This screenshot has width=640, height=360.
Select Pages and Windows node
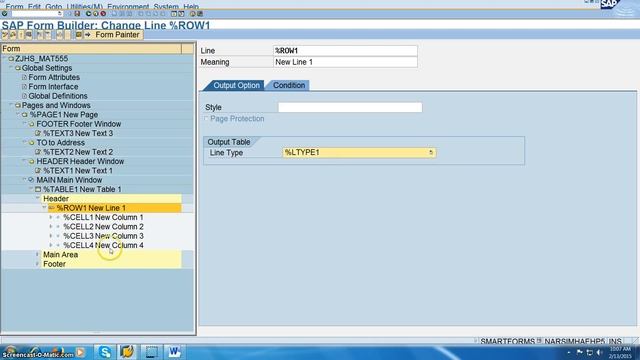56,105
